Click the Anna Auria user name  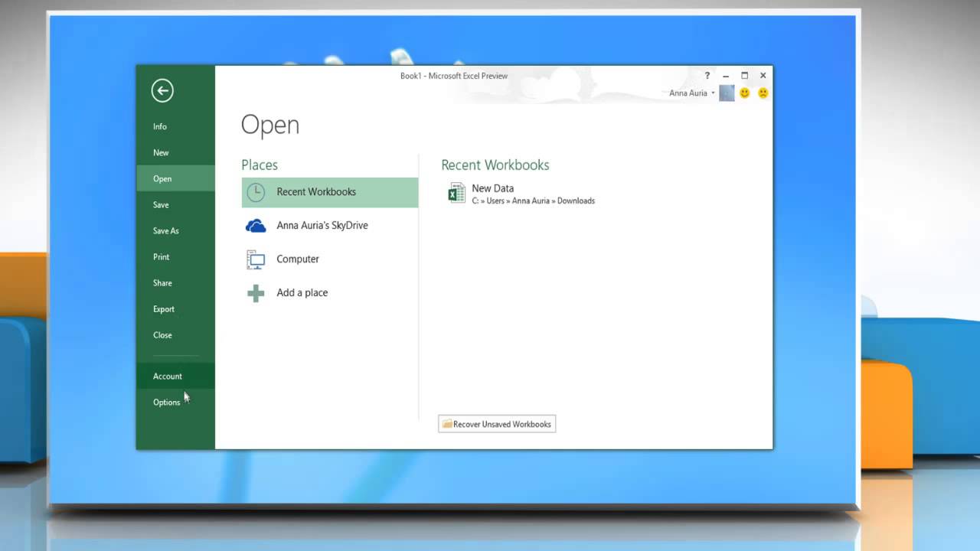[688, 93]
